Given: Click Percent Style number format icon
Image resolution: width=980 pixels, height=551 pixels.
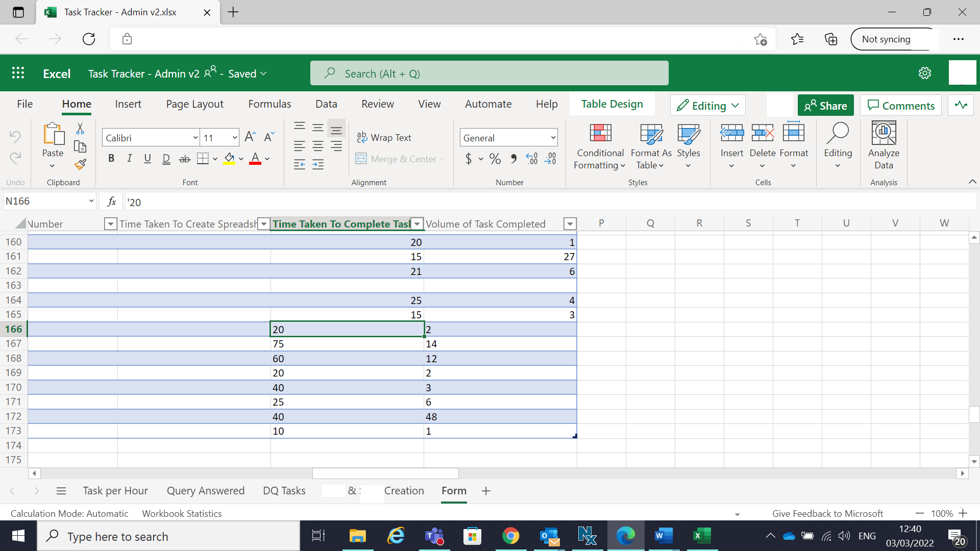Looking at the screenshot, I should [x=495, y=159].
